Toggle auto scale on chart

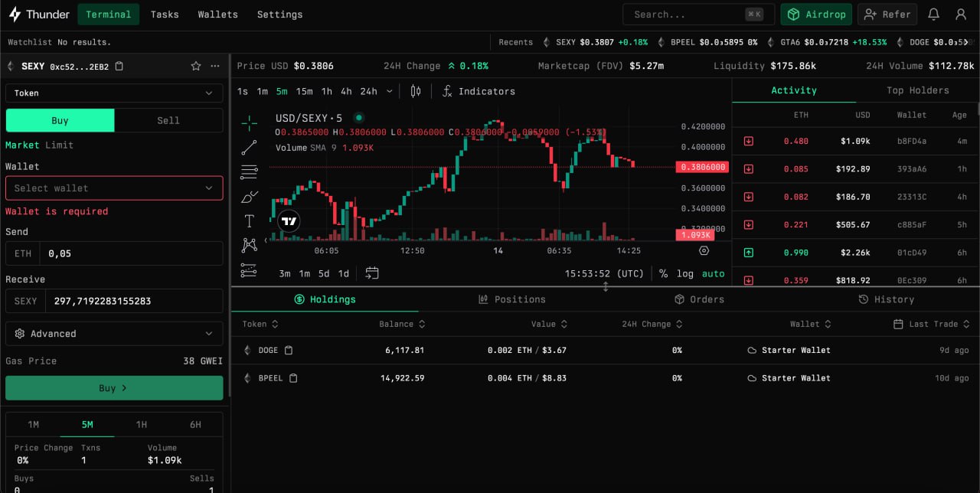pyautogui.click(x=713, y=273)
